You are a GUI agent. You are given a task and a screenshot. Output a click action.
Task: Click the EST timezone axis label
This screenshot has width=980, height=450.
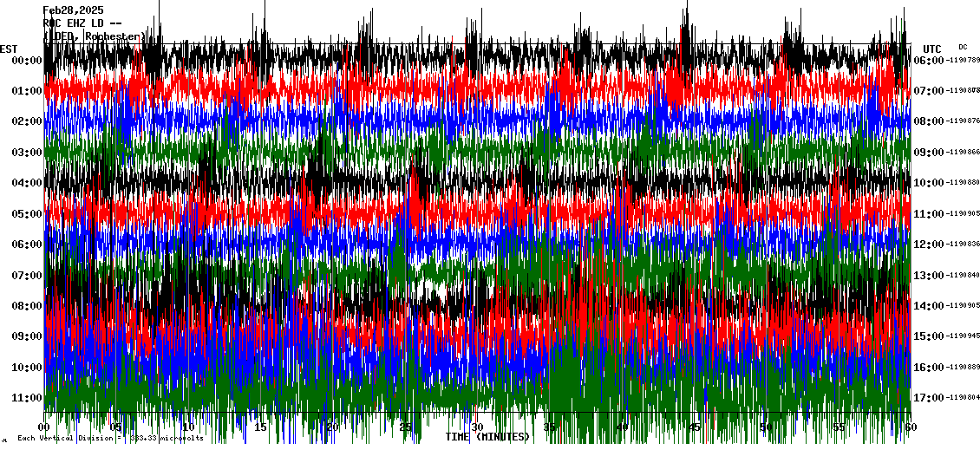point(9,49)
